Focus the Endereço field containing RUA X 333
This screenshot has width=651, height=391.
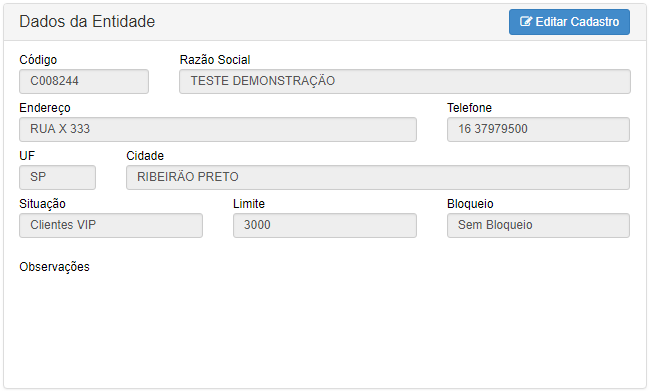218,130
